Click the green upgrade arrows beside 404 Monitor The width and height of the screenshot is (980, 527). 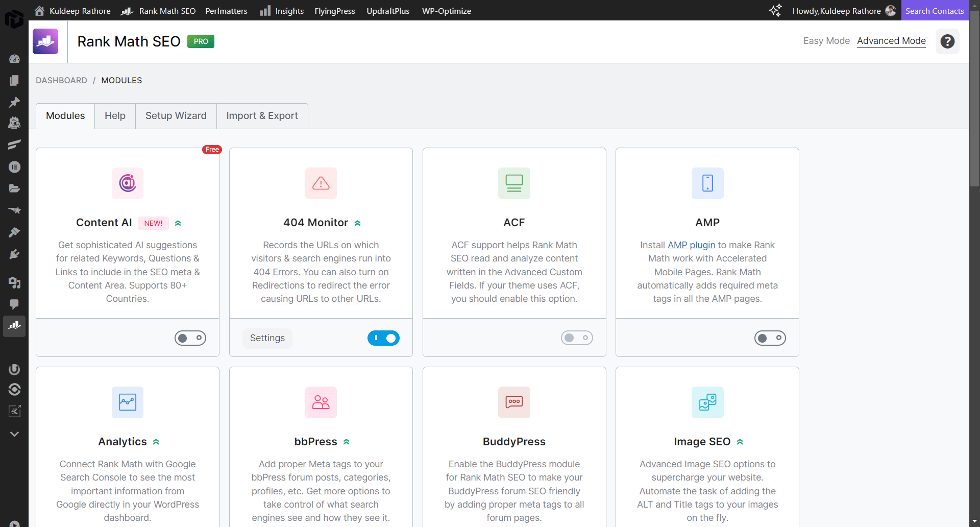tap(358, 223)
